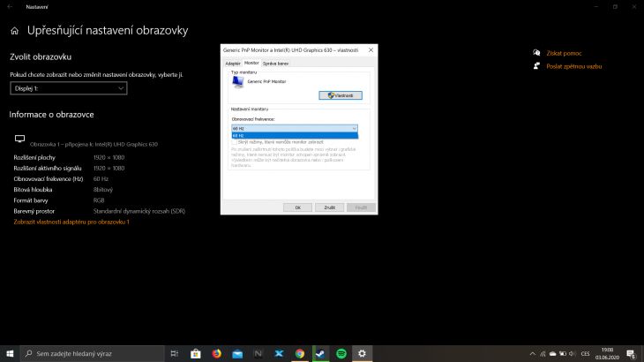This screenshot has width=644, height=362.
Task: Open the N app icon on the taskbar
Action: pos(258,353)
